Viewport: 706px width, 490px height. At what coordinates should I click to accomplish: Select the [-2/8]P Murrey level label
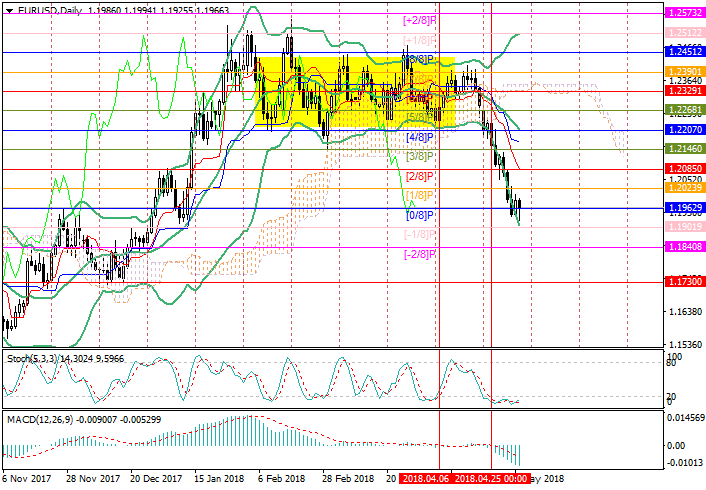point(420,254)
